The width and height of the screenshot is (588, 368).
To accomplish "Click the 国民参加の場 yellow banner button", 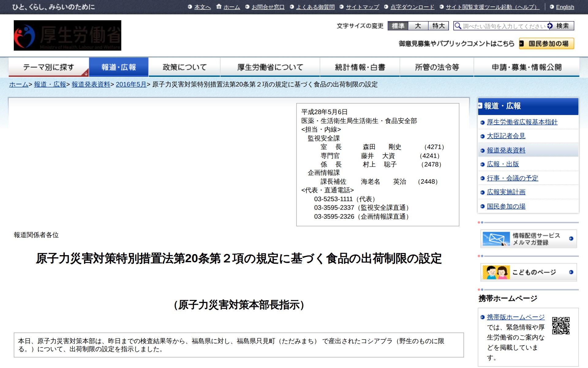I will pyautogui.click(x=546, y=44).
